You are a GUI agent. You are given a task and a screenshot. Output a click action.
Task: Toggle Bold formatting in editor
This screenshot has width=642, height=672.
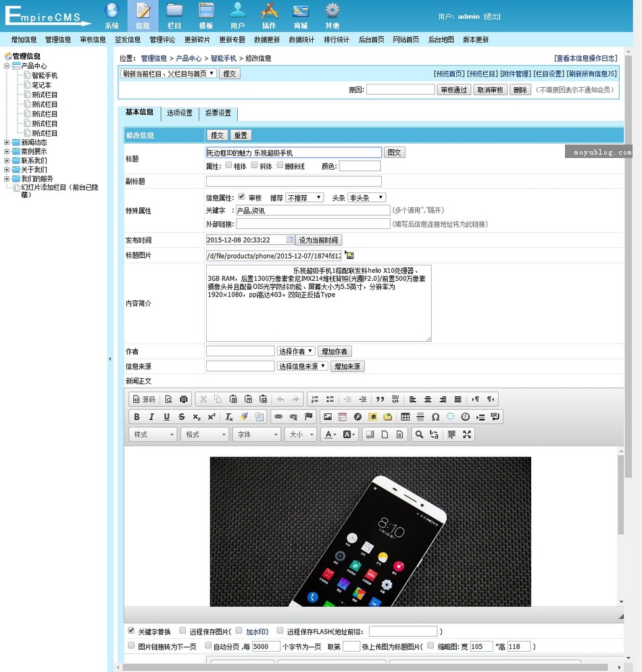(137, 417)
